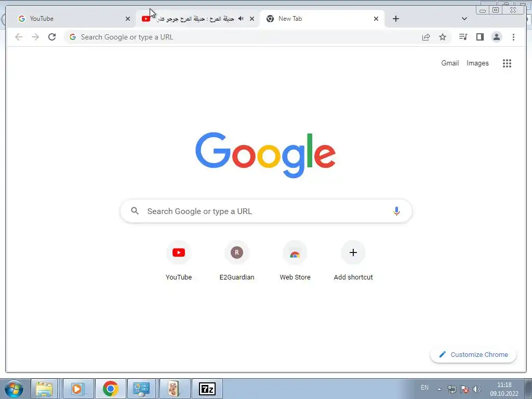Restore down the Chrome window

496,10
